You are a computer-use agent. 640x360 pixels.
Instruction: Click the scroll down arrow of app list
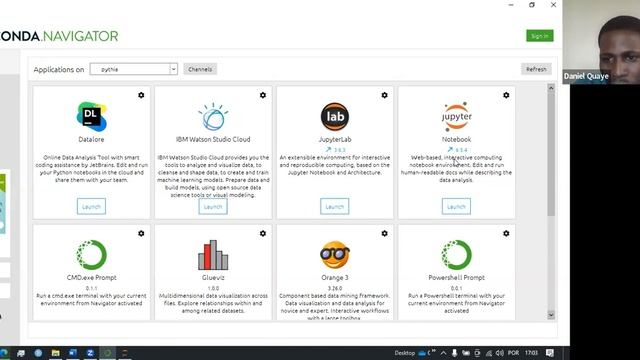click(x=551, y=315)
